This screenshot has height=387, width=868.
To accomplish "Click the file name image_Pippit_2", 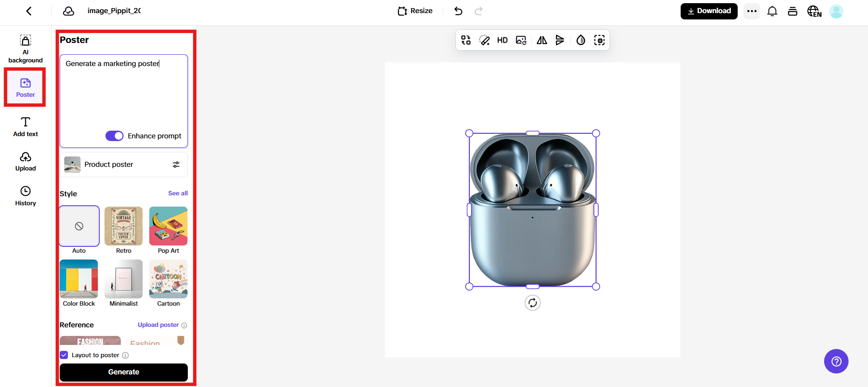I will [114, 11].
